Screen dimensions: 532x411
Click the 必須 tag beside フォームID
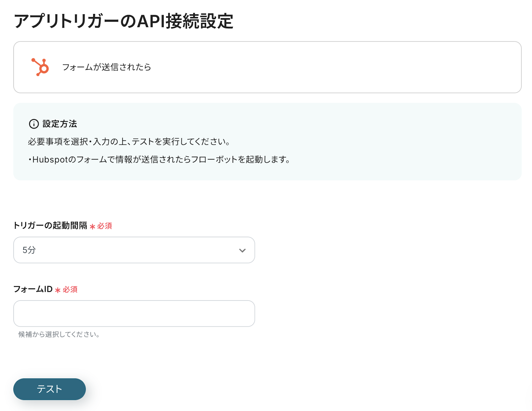(70, 290)
